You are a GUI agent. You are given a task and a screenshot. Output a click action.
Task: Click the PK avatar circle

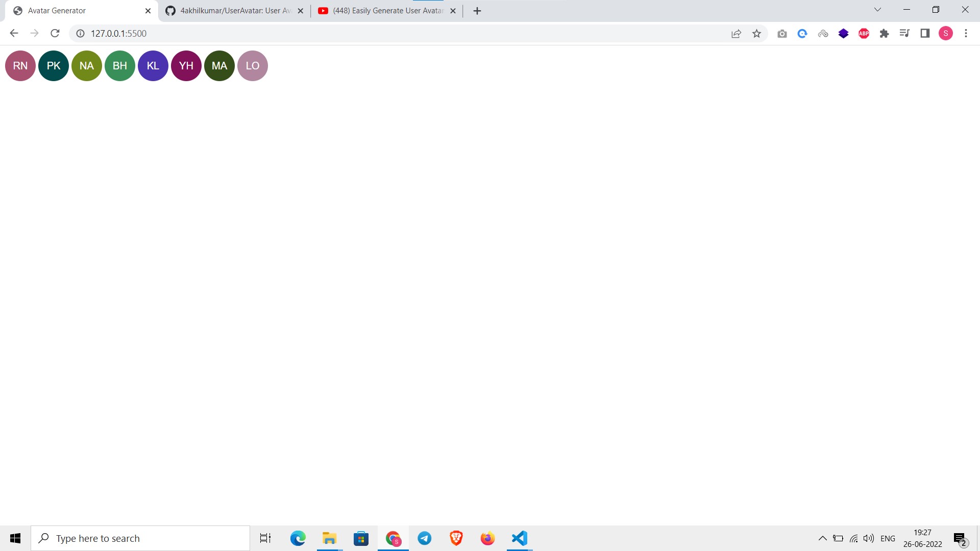pyautogui.click(x=53, y=65)
